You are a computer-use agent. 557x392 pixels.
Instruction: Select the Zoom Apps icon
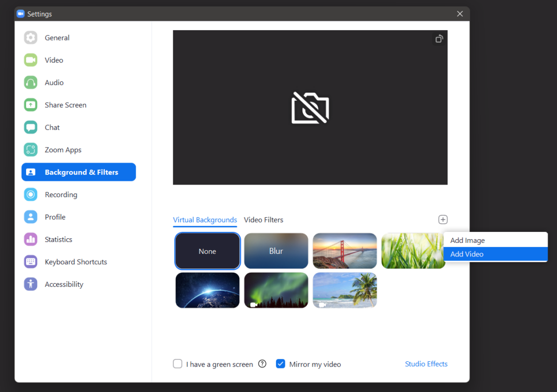click(31, 150)
